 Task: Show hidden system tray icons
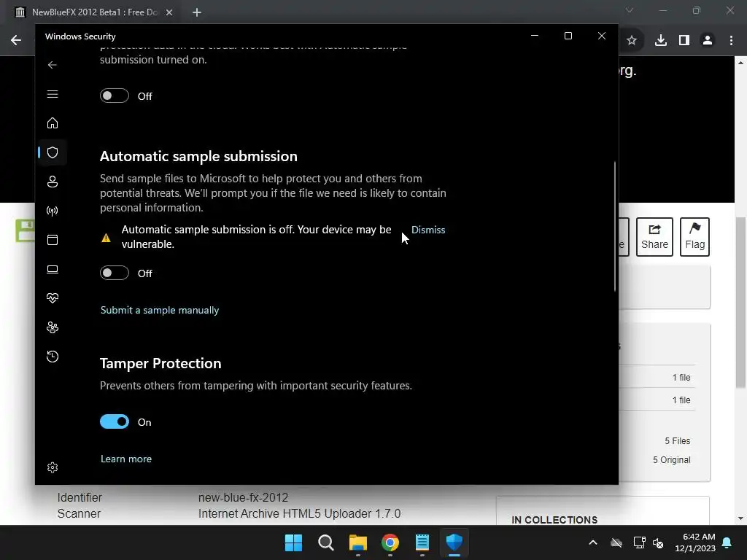pyautogui.click(x=593, y=542)
